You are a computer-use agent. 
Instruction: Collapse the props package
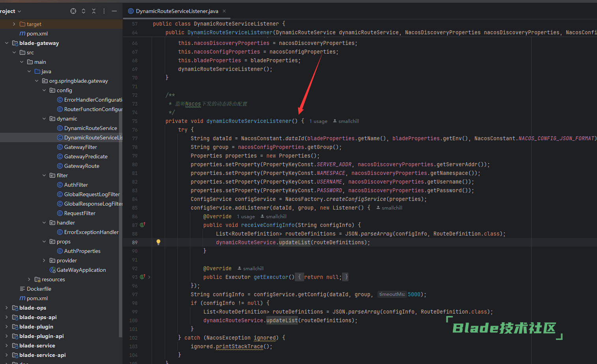[x=44, y=241]
